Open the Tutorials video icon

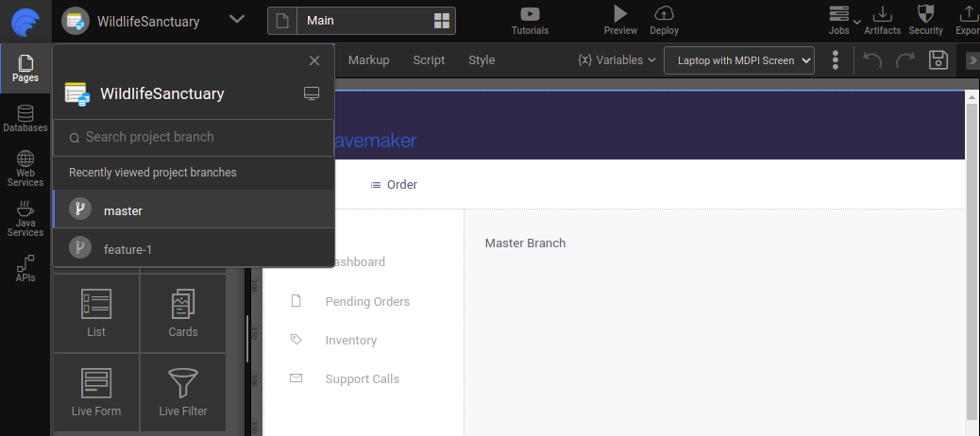(x=530, y=14)
